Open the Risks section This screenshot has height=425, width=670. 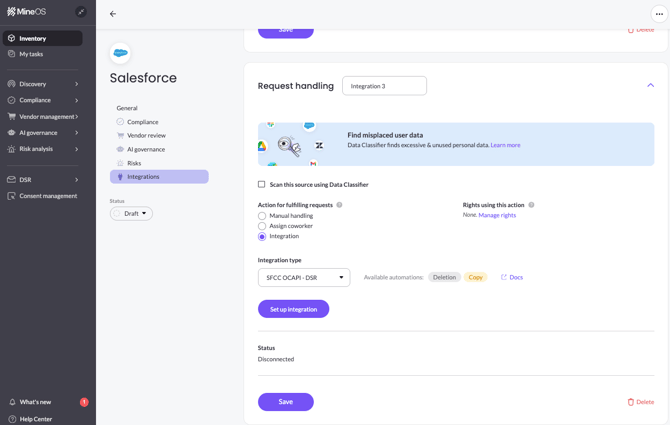(134, 163)
